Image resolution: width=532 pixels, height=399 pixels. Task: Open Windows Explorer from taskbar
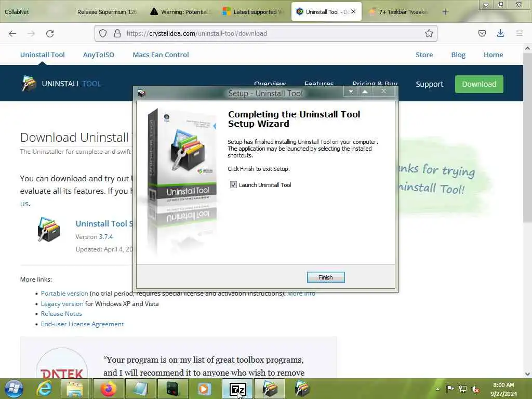coord(75,389)
